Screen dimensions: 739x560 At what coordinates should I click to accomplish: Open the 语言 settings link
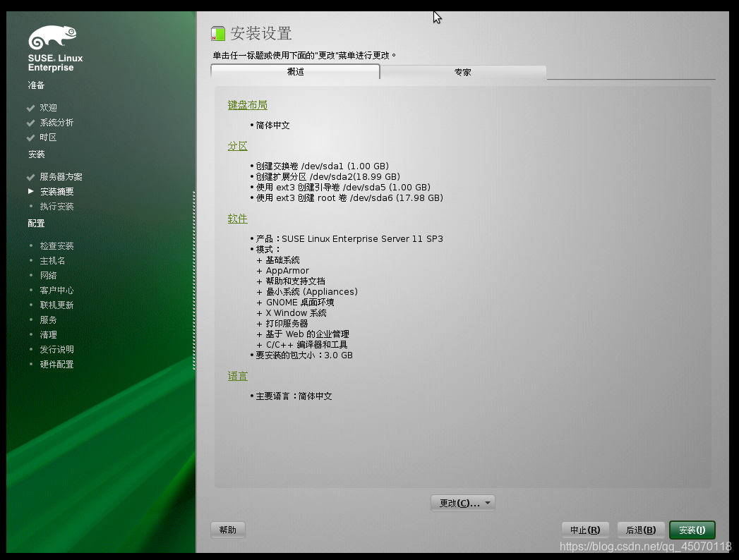coord(238,376)
